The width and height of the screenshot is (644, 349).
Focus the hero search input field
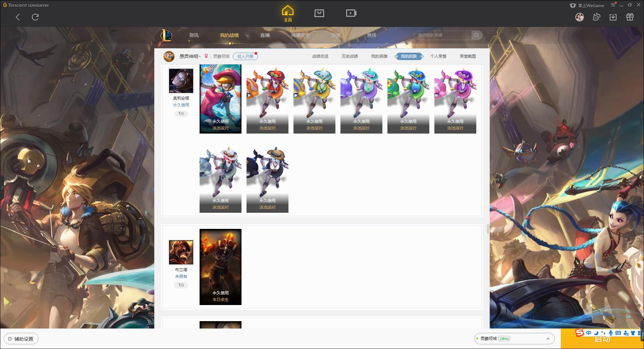443,35
